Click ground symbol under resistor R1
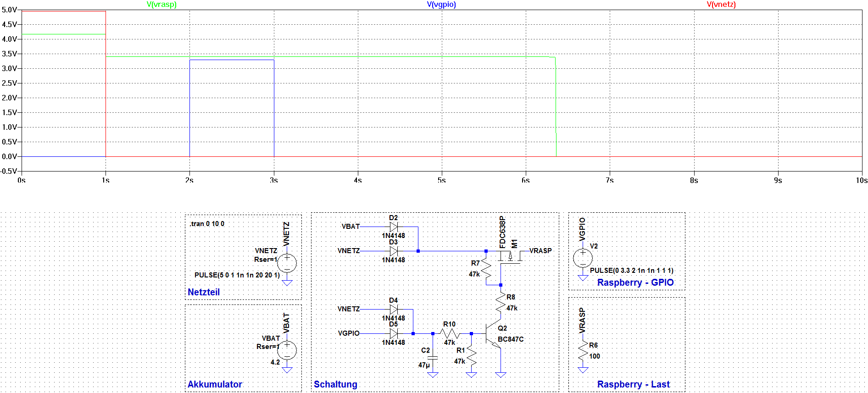Screen dimensions: 868x393 coord(472,375)
